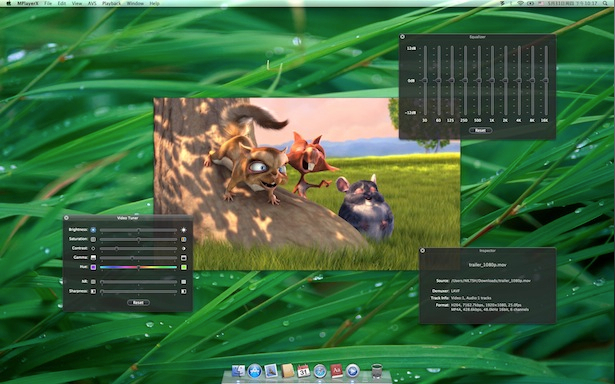
Task: Click the 30 Hz equalizer band slider
Action: tap(425, 81)
